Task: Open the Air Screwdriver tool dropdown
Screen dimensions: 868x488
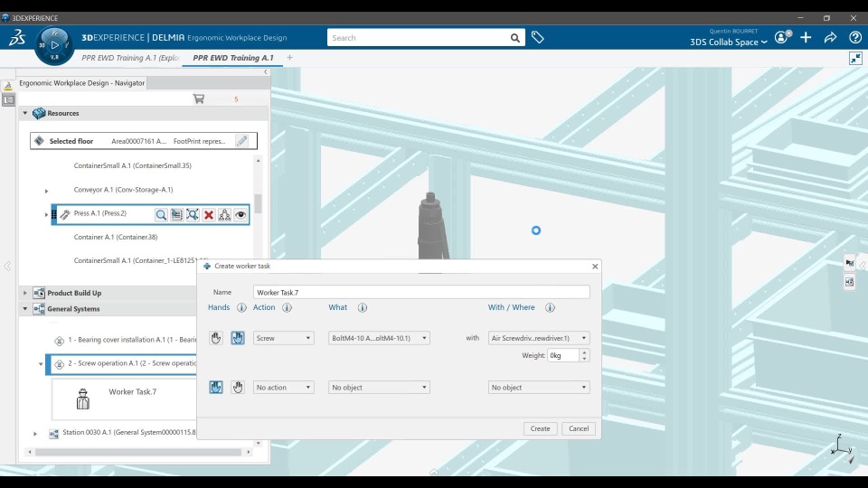Action: [538, 338]
